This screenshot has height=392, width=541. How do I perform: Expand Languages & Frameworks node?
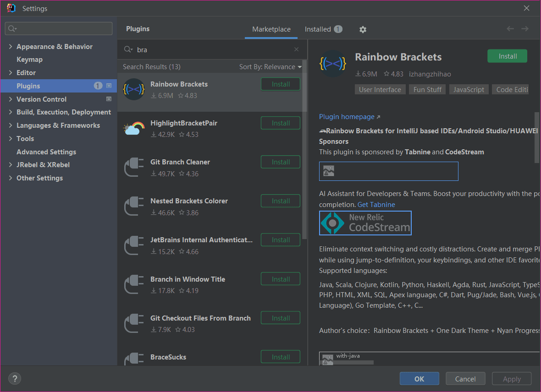point(11,125)
